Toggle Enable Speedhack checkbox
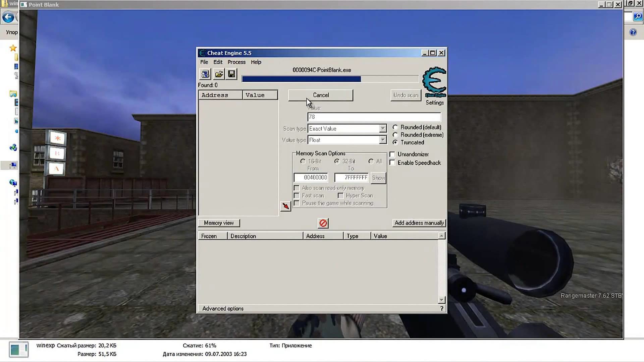Screen dimensions: 644x362 coord(392,163)
